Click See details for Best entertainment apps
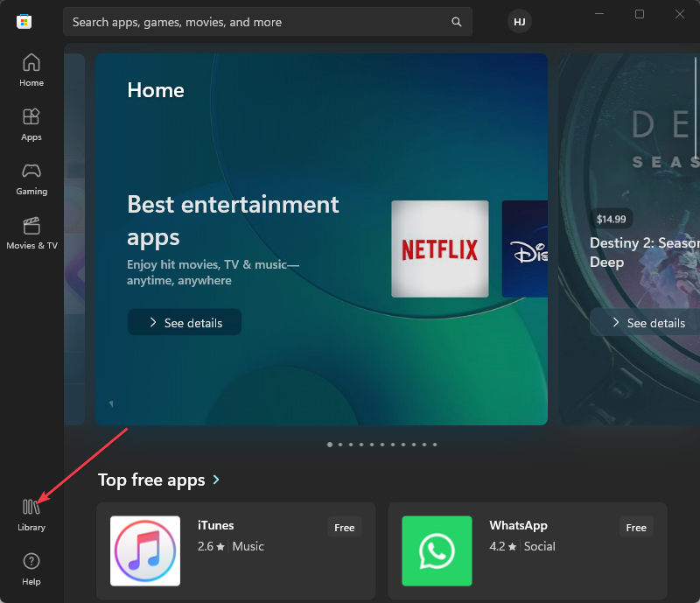 (185, 322)
